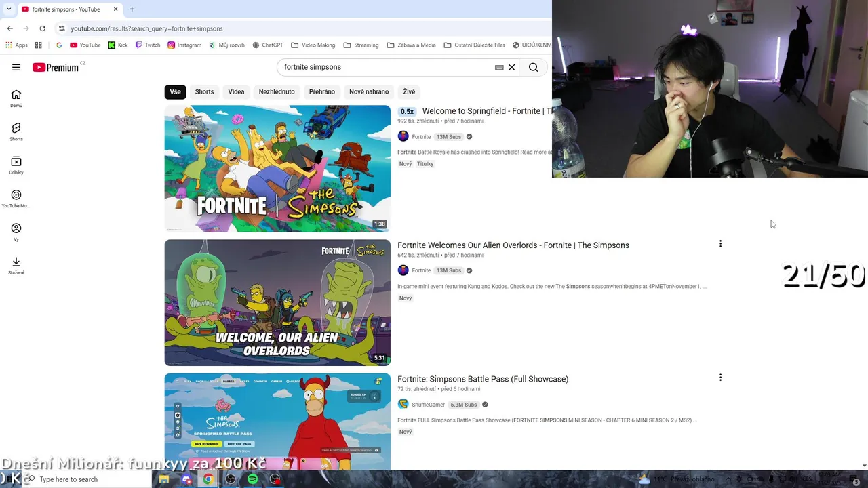The height and width of the screenshot is (488, 868).
Task: Click the ShuffleGamer channel avatar
Action: [x=403, y=405]
